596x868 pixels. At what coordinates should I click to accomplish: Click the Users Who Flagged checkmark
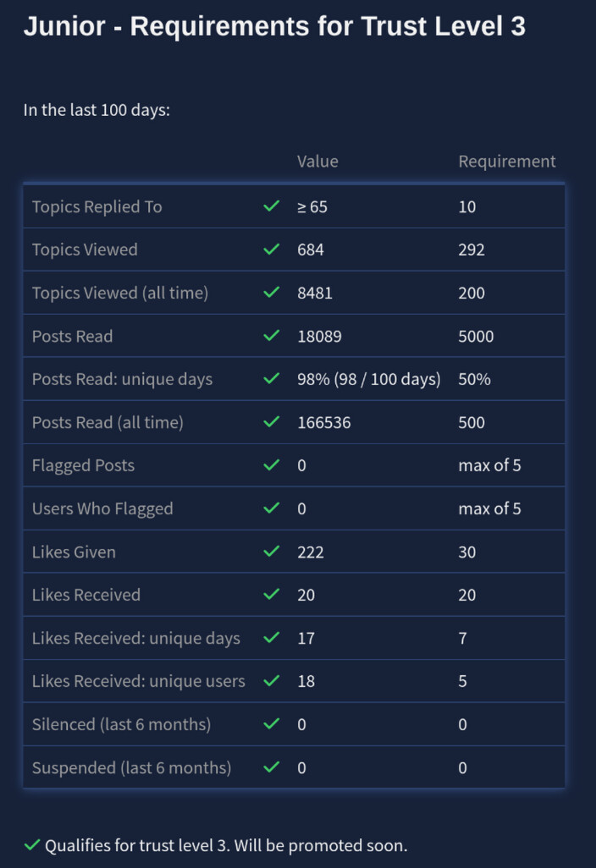(x=271, y=508)
